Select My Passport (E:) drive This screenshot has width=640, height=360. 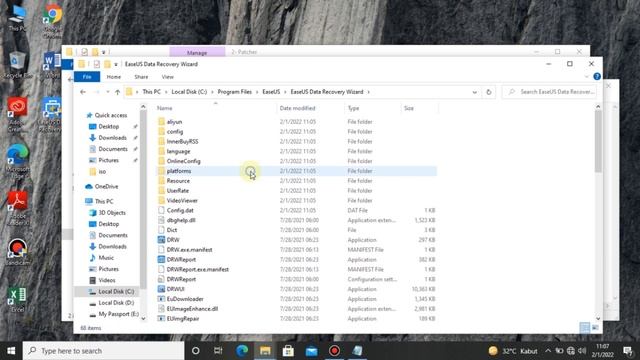118,314
